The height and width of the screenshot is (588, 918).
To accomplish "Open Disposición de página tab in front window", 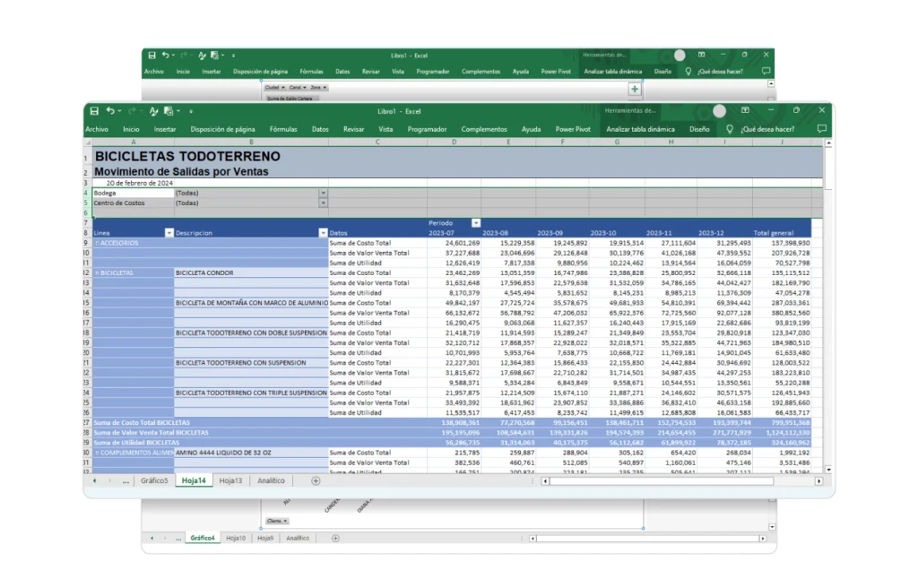I will [x=222, y=129].
